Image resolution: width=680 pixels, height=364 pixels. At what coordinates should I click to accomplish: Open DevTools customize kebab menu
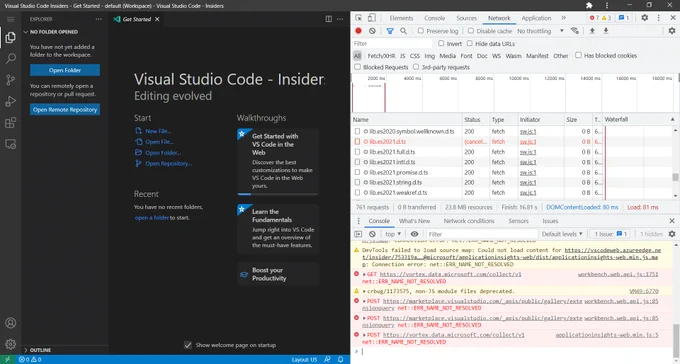[x=658, y=18]
